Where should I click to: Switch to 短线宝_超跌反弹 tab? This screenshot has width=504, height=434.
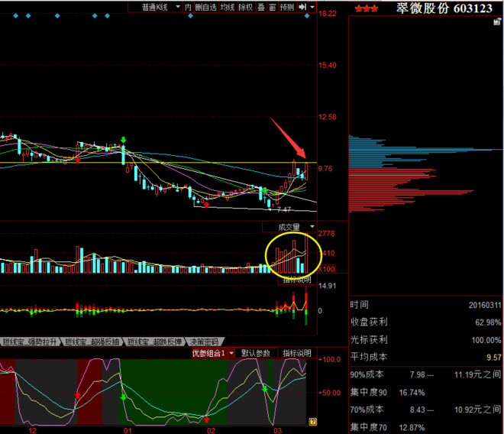pos(154,342)
